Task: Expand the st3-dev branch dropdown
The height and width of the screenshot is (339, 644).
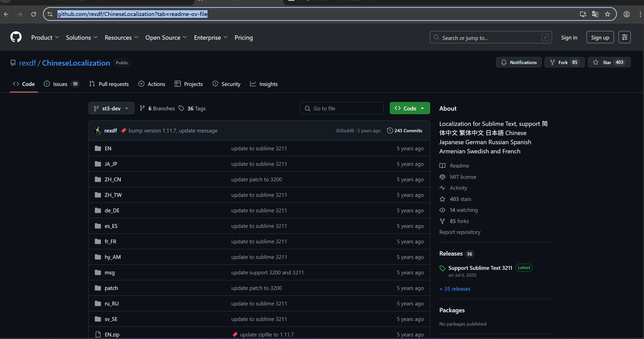Action: tap(111, 108)
